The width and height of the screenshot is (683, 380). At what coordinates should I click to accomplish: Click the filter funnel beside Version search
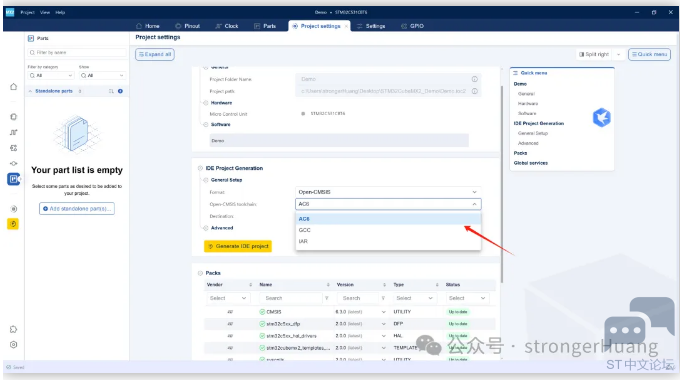(x=383, y=298)
